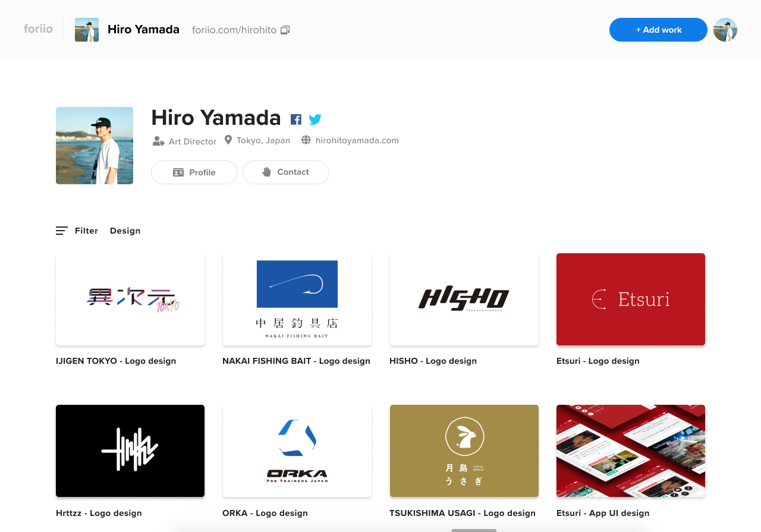Viewport: 761px width, 532px height.
Task: Click Hrttzz - Logo design title
Action: 99,513
